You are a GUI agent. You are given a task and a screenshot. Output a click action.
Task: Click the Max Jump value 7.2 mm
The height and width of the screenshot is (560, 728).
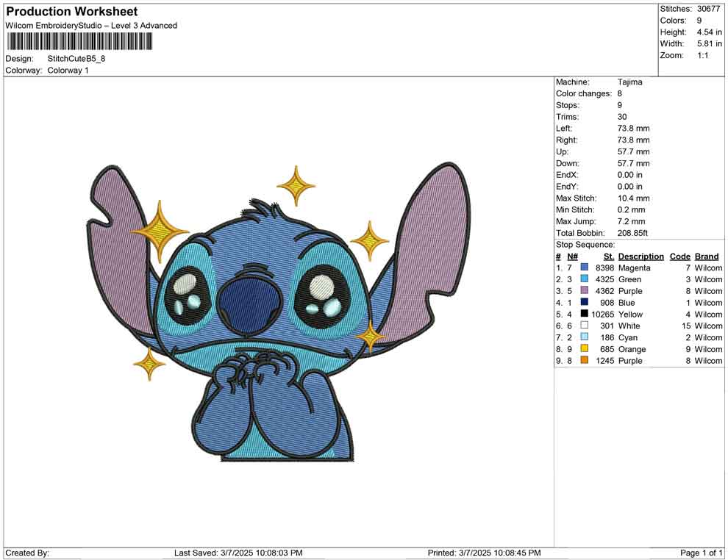pyautogui.click(x=632, y=221)
